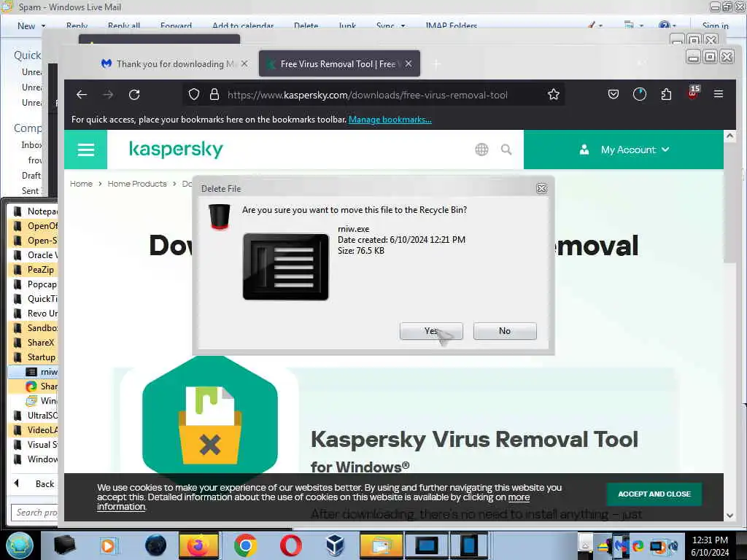The height and width of the screenshot is (560, 747).
Task: Launch Google Chrome from taskbar
Action: [x=245, y=545]
